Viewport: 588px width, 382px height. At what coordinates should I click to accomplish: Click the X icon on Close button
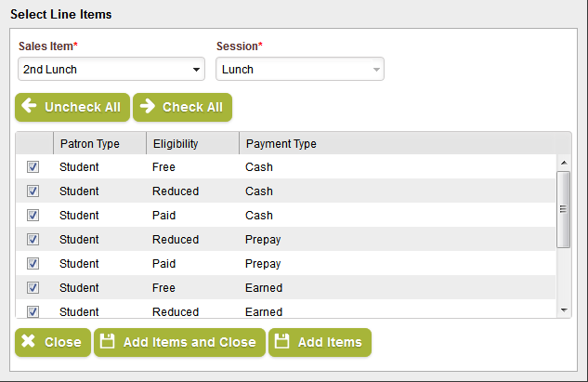click(x=29, y=342)
